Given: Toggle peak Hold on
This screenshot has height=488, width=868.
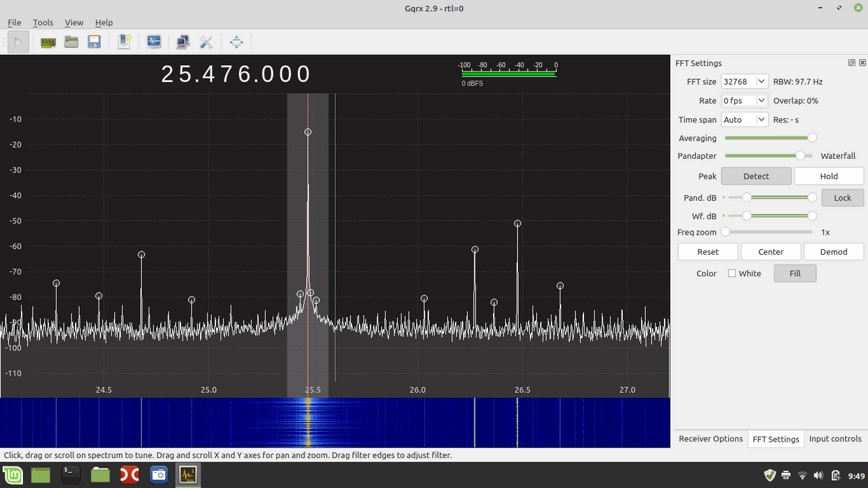Looking at the screenshot, I should (x=828, y=176).
